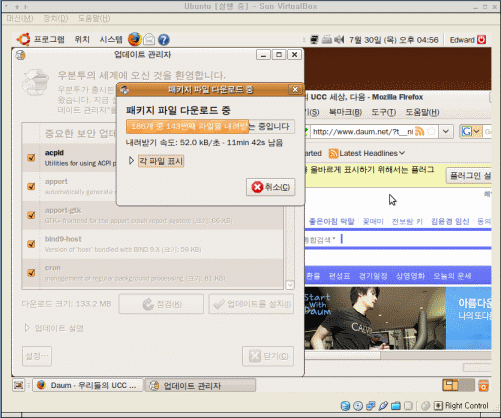Expand the Latest Headlines bookmark dropdown

(402, 153)
